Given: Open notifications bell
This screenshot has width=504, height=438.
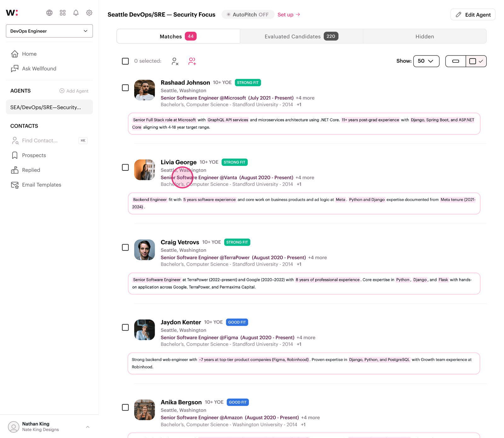Looking at the screenshot, I should (x=76, y=13).
